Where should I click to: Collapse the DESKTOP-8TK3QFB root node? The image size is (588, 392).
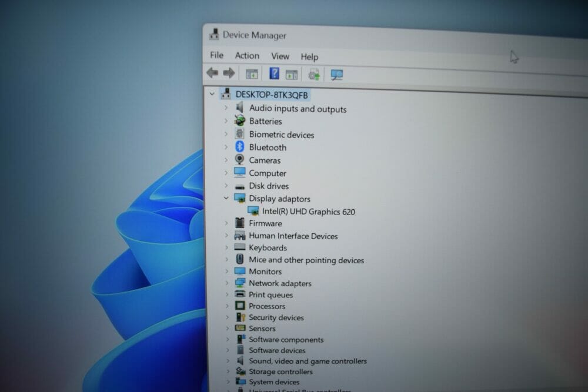coord(212,93)
